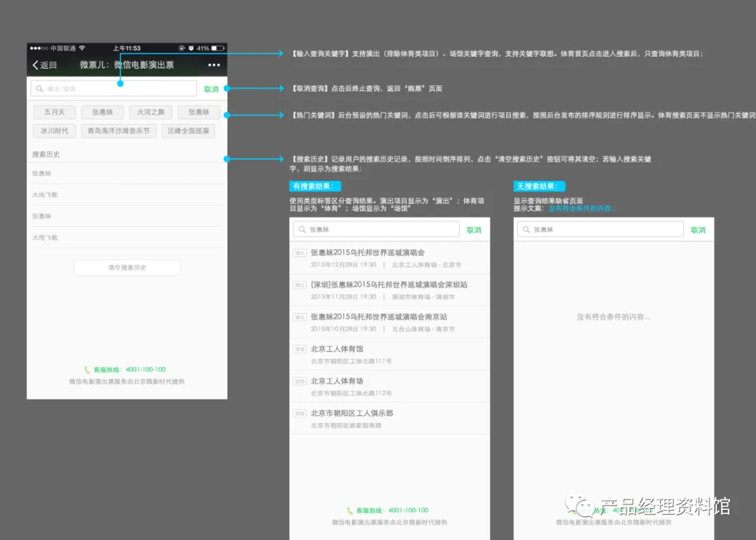Select the 五月天 hot keyword tag
The width and height of the screenshot is (756, 540).
pos(55,112)
